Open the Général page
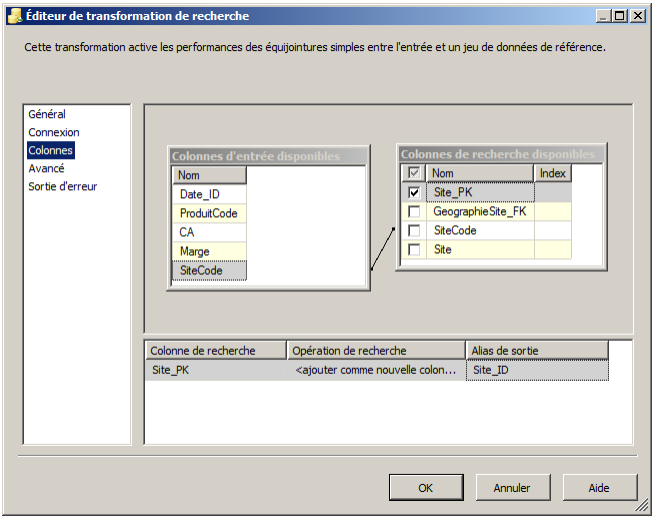The width and height of the screenshot is (654, 517). (47, 114)
